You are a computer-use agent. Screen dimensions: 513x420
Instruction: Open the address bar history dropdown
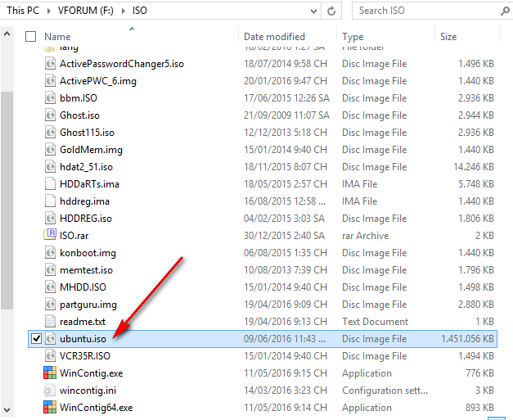click(311, 11)
